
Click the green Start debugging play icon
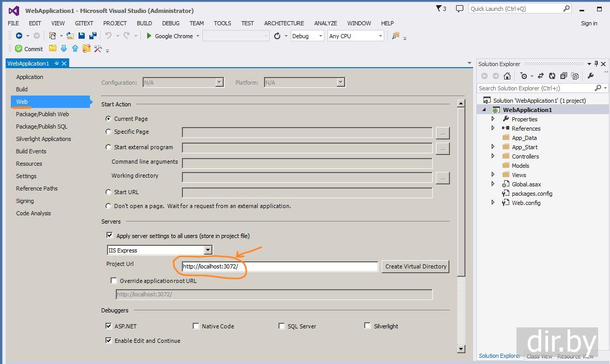tap(149, 36)
